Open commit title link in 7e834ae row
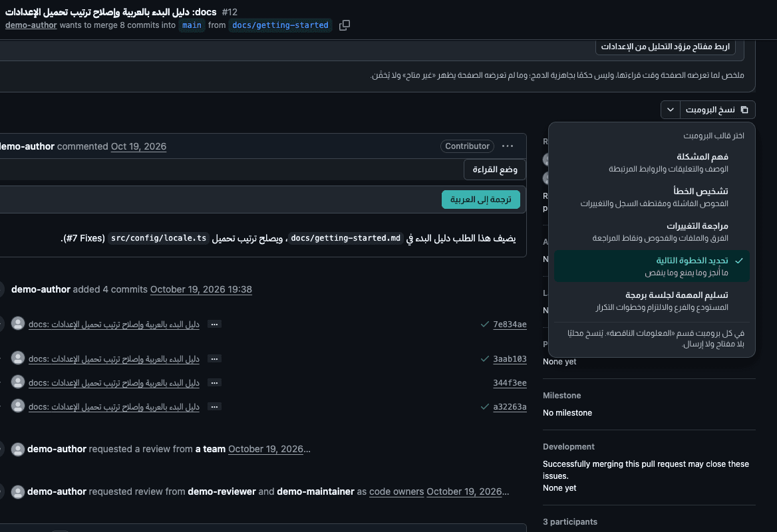The image size is (777, 532). click(114, 325)
